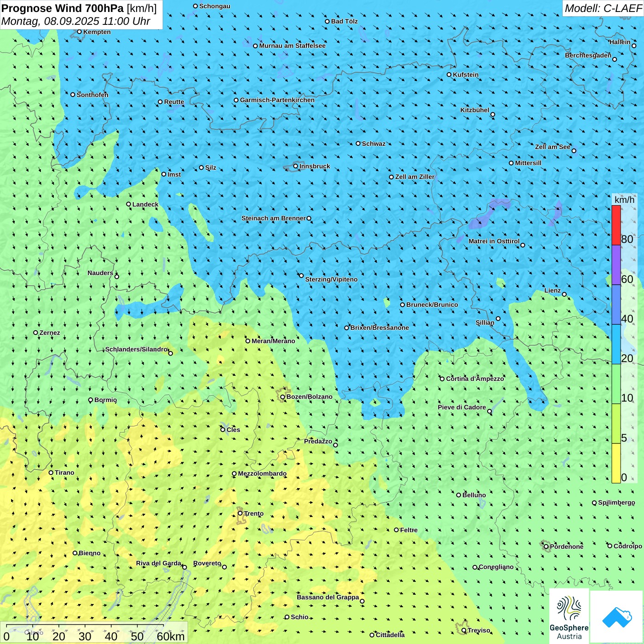Click the Pordenone city marker
The image size is (644, 644).
(546, 546)
